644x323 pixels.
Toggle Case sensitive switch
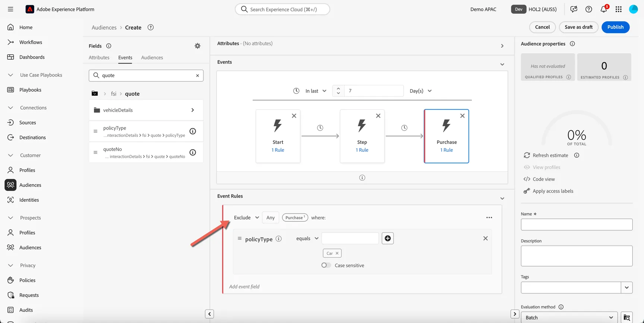(x=326, y=265)
